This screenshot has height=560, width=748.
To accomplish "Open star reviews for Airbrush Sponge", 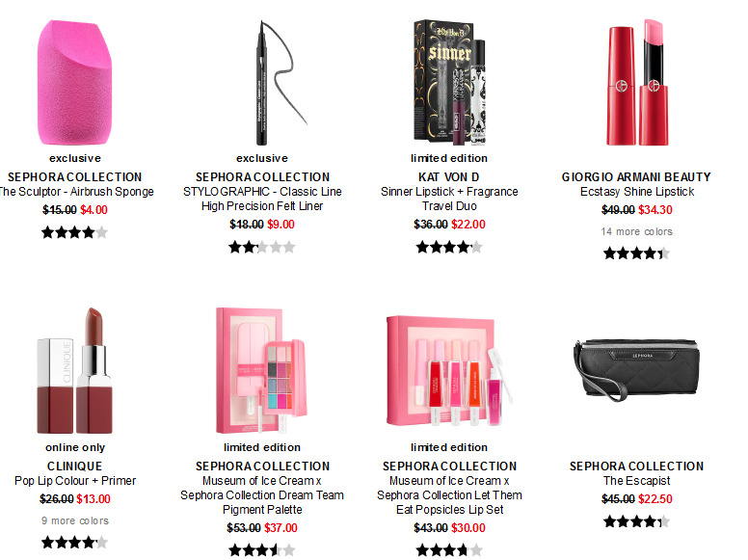I will point(75,233).
